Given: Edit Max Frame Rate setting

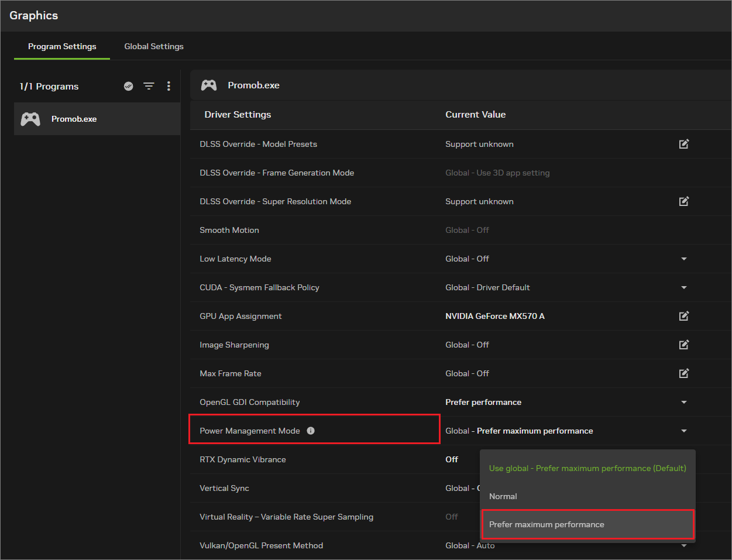Looking at the screenshot, I should (x=684, y=373).
